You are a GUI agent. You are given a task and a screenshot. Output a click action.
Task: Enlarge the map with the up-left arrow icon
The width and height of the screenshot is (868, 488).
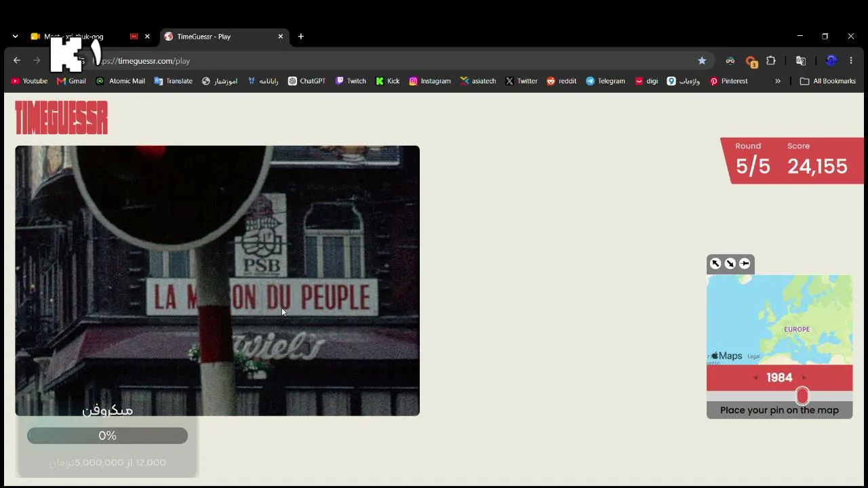(x=715, y=264)
